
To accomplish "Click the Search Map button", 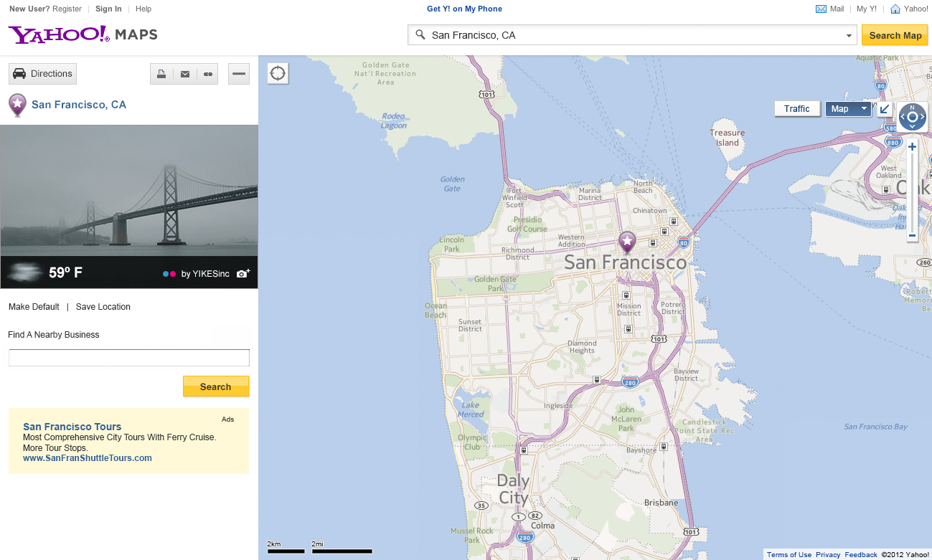I will [895, 35].
